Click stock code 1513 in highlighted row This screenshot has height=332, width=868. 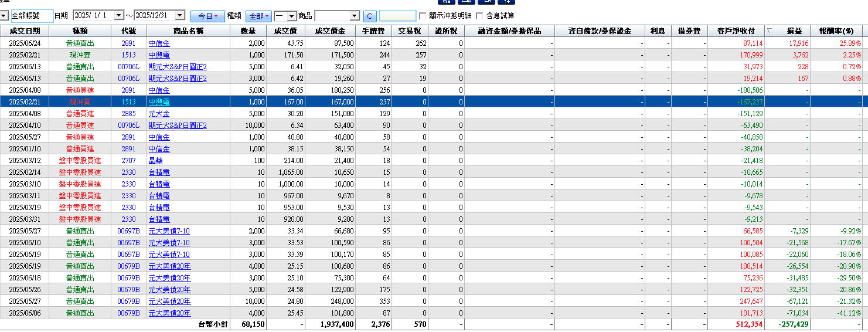128,102
